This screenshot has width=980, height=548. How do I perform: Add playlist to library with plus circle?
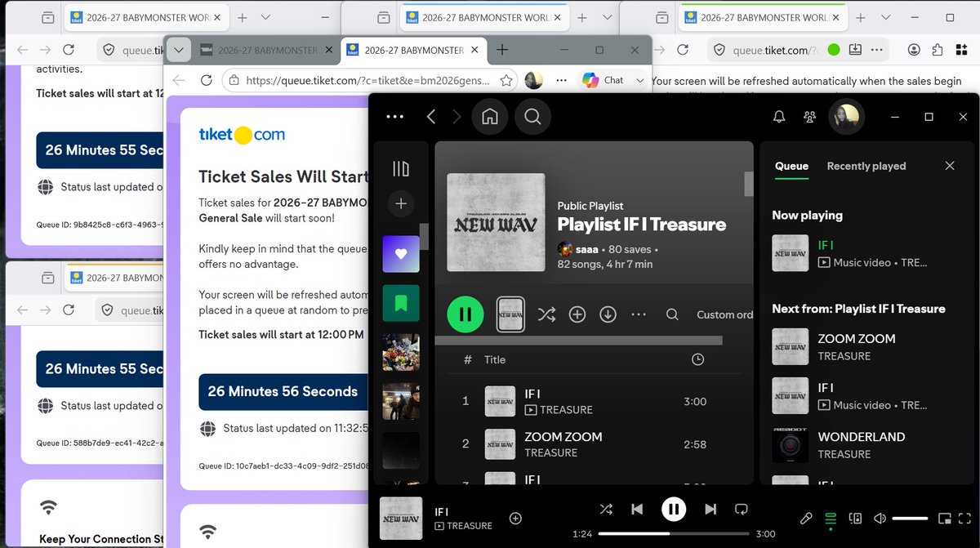tap(577, 314)
